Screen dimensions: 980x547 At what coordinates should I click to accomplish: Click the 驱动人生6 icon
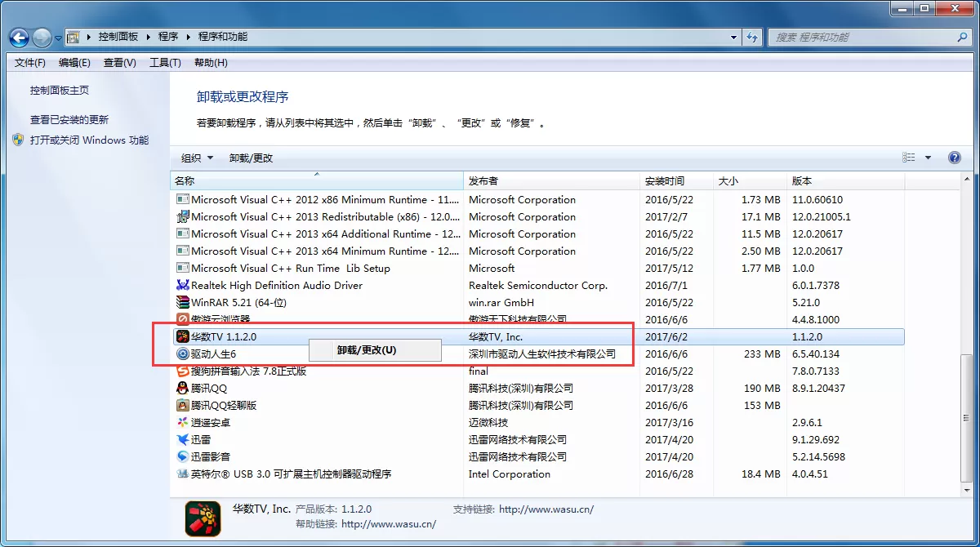click(183, 354)
